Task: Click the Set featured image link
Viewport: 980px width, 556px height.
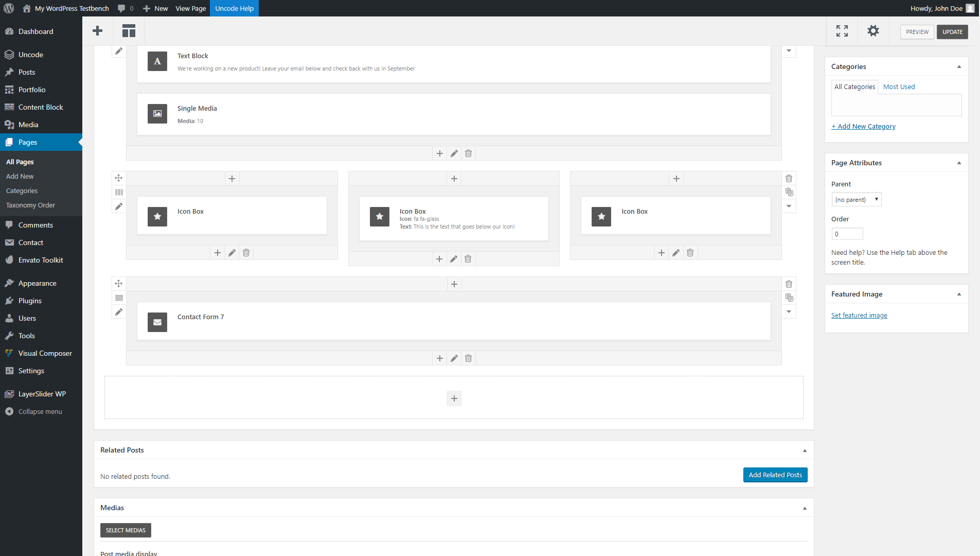Action: point(859,316)
